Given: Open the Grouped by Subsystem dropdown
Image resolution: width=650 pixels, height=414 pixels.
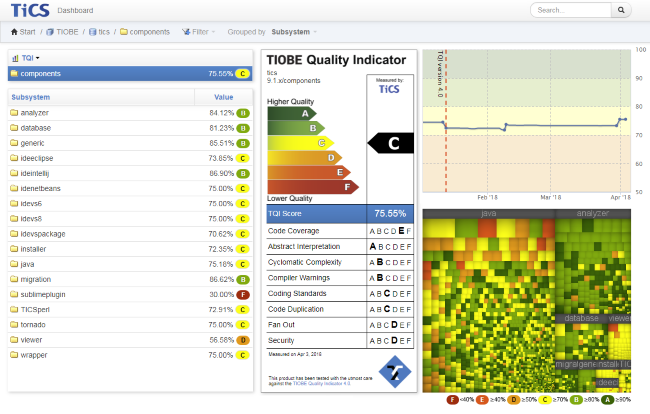Looking at the screenshot, I should tap(294, 32).
